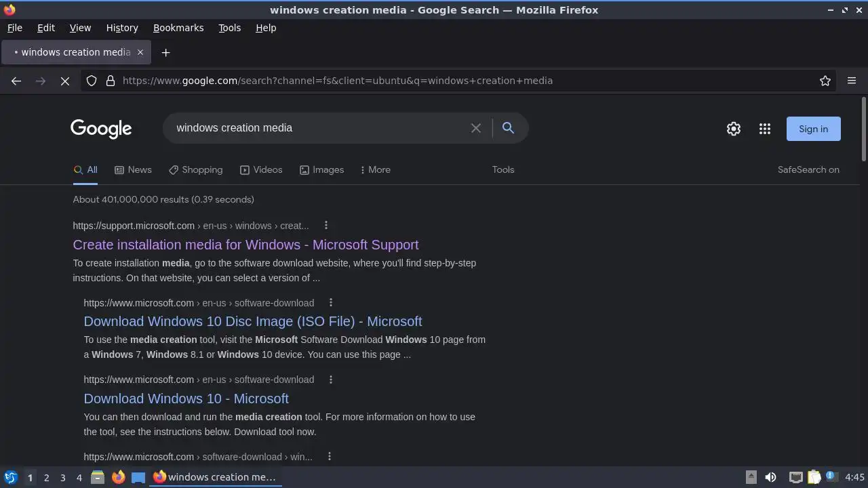Open SafeSearch on settings
The width and height of the screenshot is (868, 488).
tap(808, 169)
